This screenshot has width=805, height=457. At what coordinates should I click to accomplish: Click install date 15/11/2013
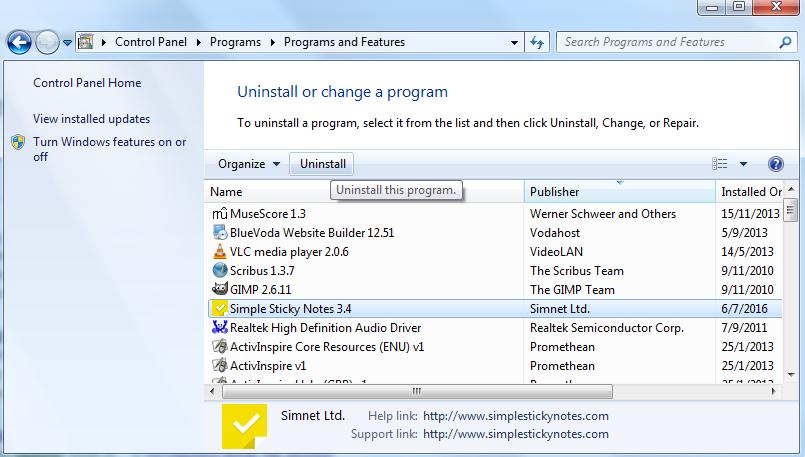coord(750,214)
